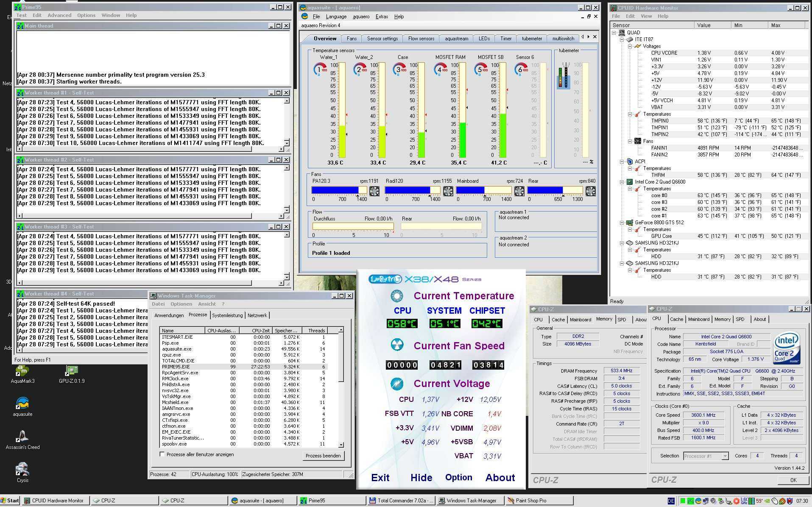
Task: Collapse Voltages node in Hardware Monitor
Action: pos(630,46)
